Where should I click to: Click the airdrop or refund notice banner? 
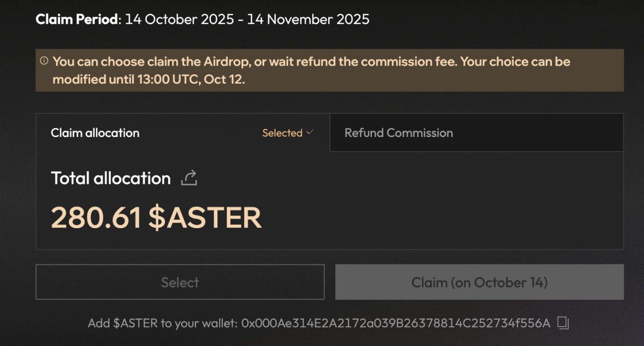[x=330, y=70]
